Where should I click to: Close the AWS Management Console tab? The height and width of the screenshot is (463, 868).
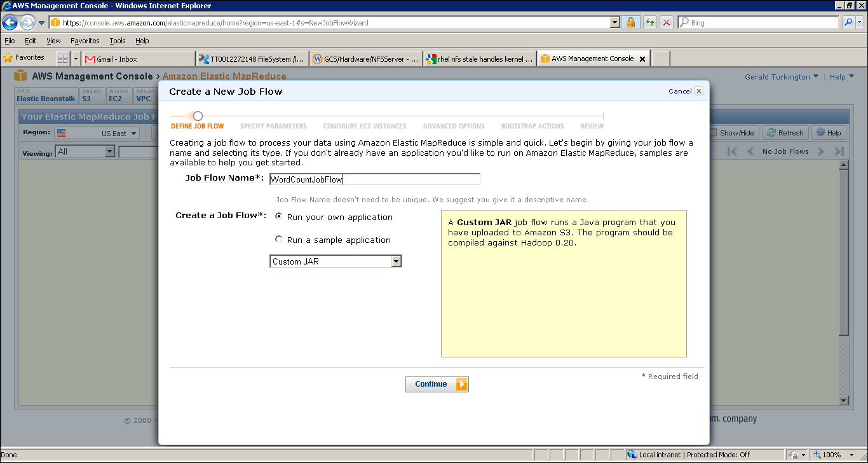pyautogui.click(x=642, y=59)
